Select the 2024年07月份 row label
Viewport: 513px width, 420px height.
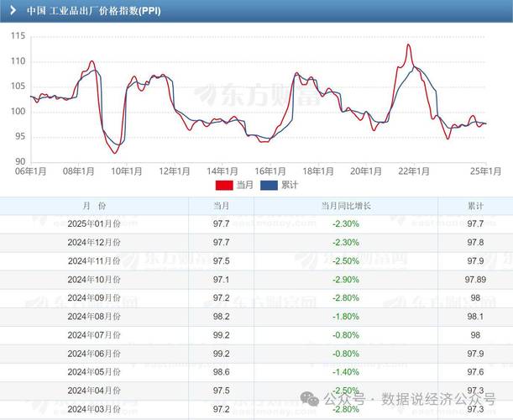pos(94,335)
